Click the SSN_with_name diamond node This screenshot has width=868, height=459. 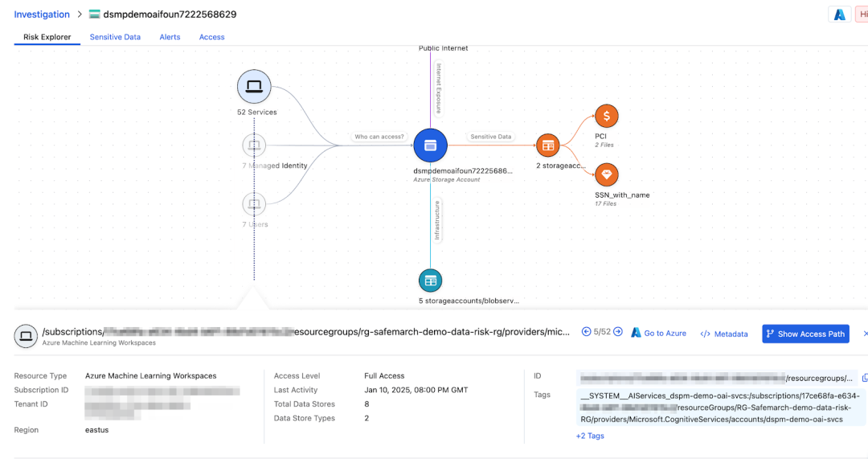(x=606, y=174)
